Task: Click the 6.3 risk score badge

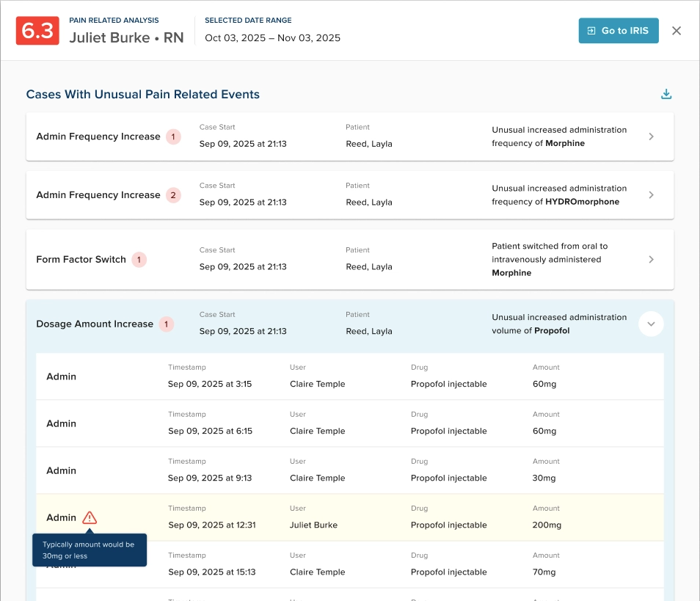Action: point(37,30)
